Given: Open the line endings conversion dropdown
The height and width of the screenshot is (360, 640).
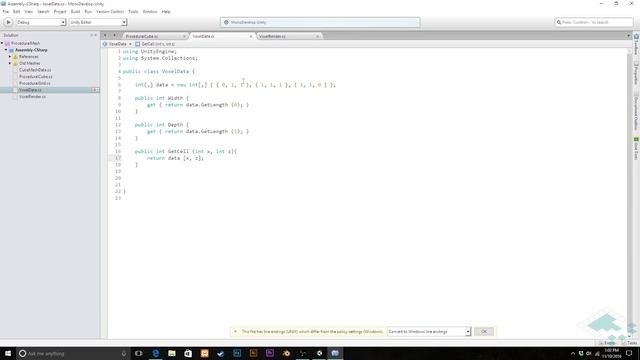Looking at the screenshot, I should pyautogui.click(x=429, y=332).
